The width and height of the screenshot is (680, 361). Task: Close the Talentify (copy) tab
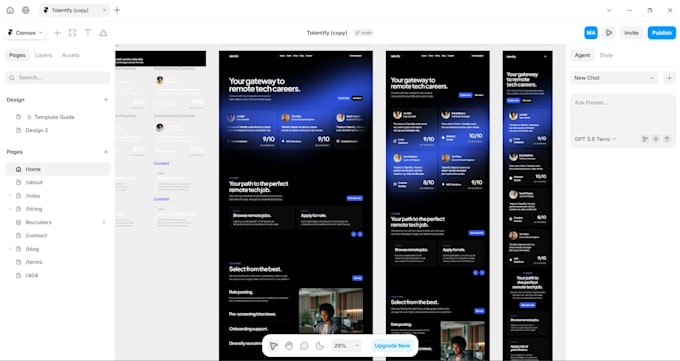pyautogui.click(x=104, y=10)
